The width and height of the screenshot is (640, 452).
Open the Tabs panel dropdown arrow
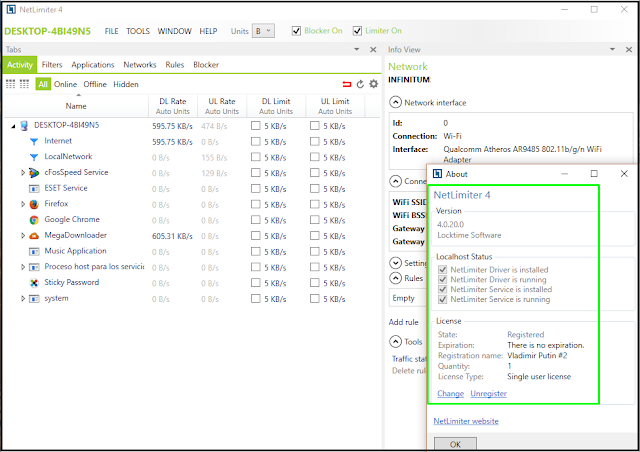coord(356,49)
